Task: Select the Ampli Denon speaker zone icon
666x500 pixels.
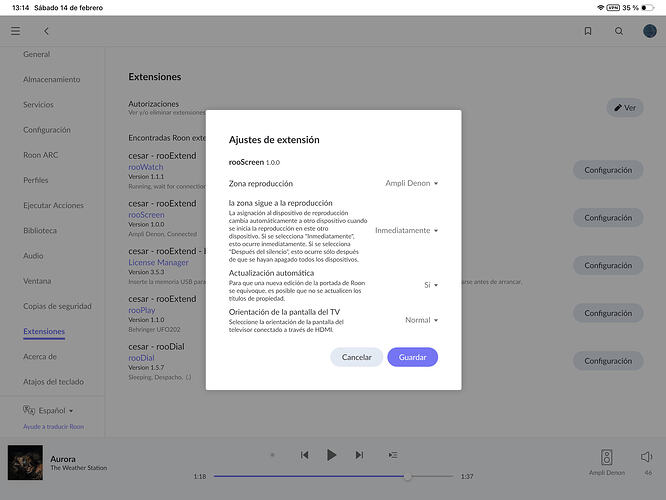Action: [607, 456]
